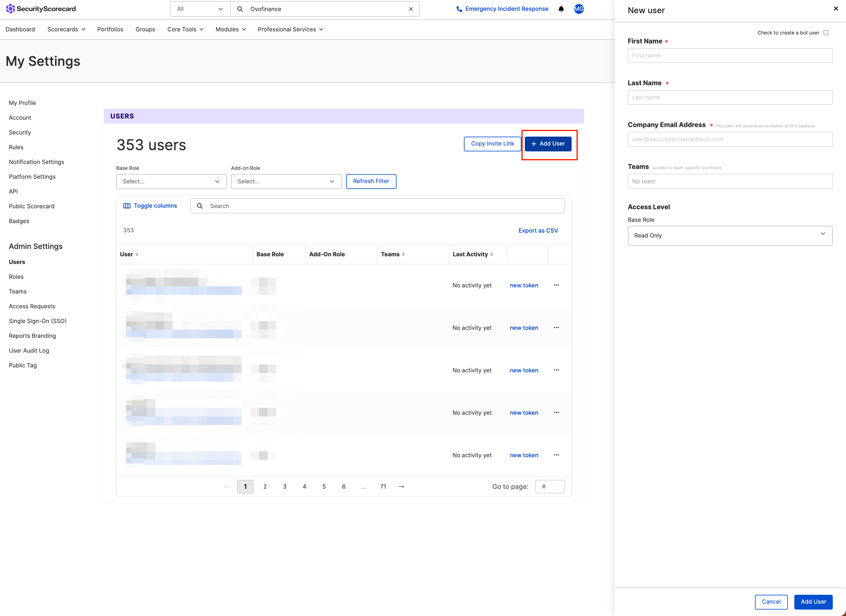
Task: Click Refresh Filter
Action: pos(371,182)
